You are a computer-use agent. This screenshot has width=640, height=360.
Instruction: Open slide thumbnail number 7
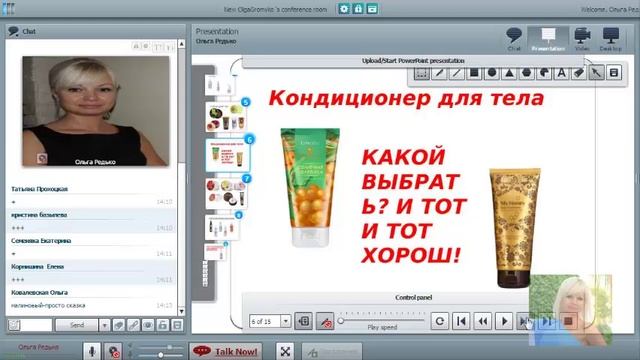(226, 193)
